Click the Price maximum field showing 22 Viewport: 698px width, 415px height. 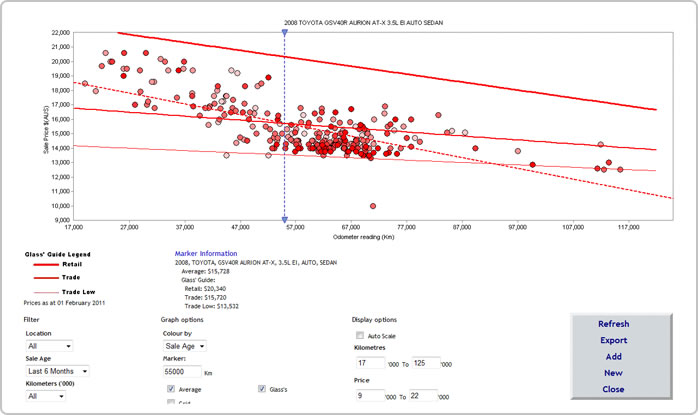pos(423,395)
